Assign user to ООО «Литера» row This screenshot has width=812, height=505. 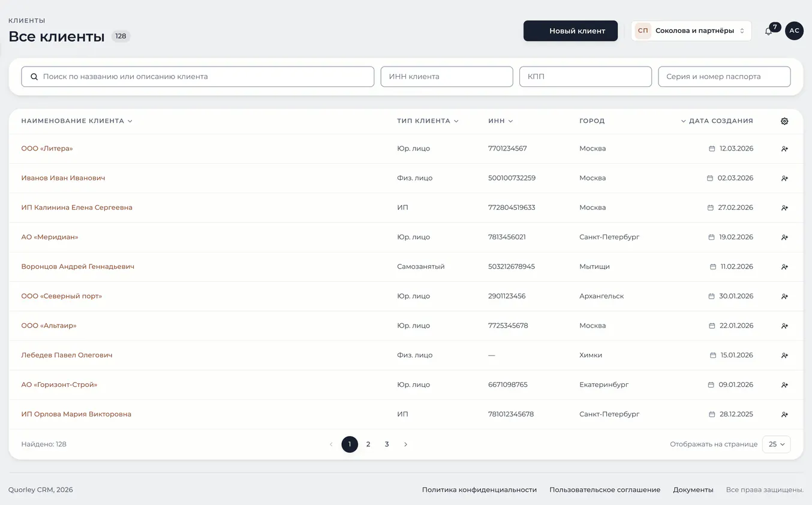click(x=784, y=149)
